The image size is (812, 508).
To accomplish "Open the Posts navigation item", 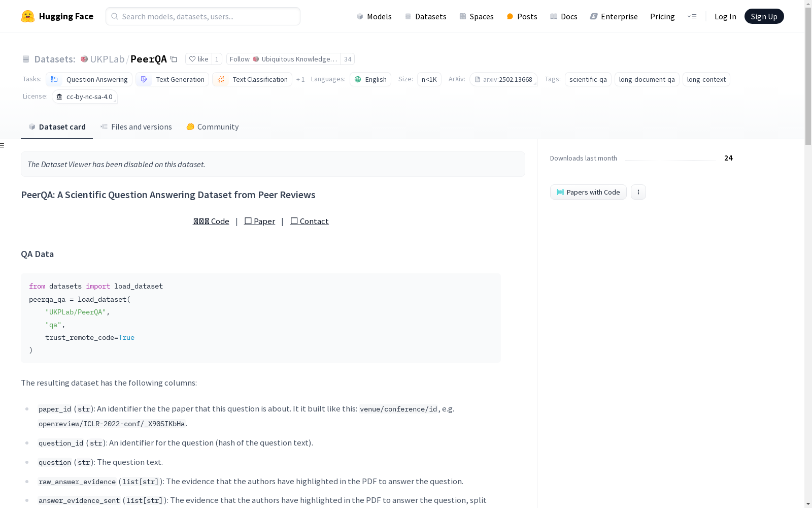I will pos(522,16).
